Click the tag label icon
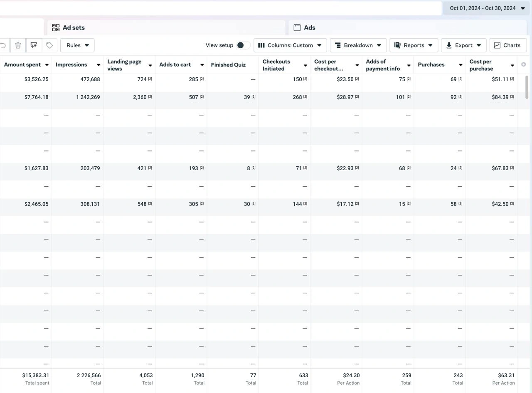Screen dimensions: 532x393 coord(49,45)
